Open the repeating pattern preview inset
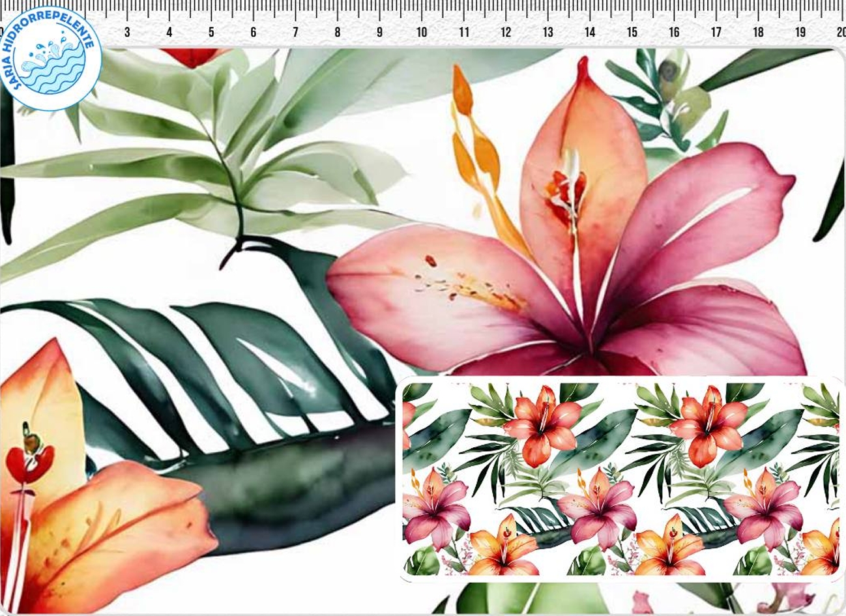Image resolution: width=846 pixels, height=616 pixels. click(619, 479)
